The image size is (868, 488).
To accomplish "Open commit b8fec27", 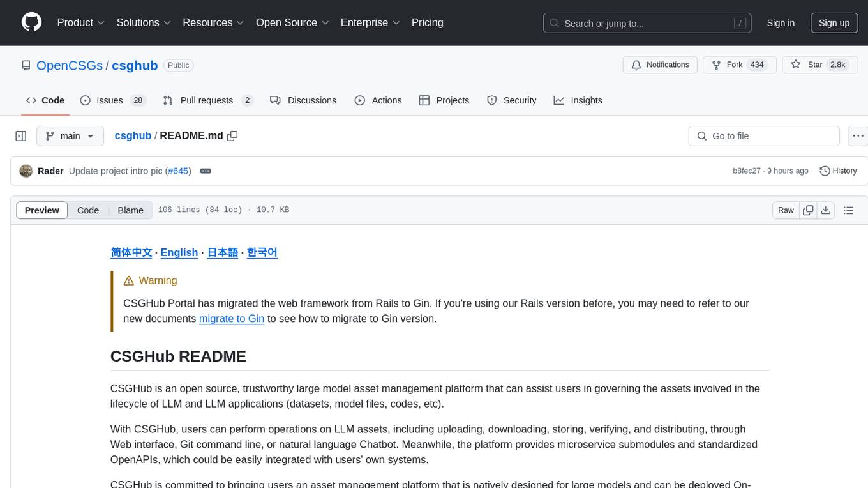I will (747, 171).
